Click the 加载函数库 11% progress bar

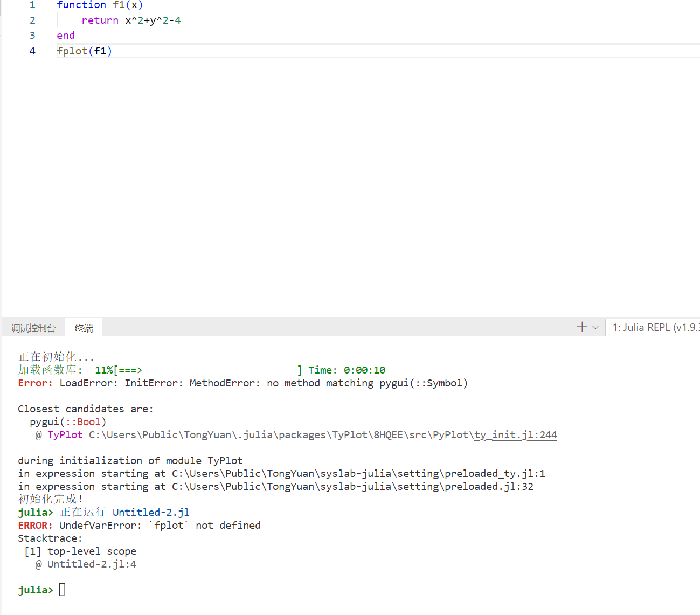202,370
